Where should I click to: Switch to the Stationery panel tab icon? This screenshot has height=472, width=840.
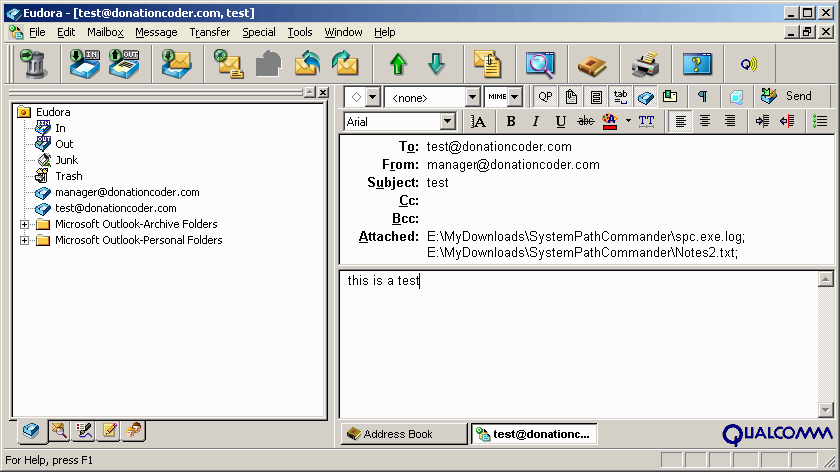click(x=109, y=430)
